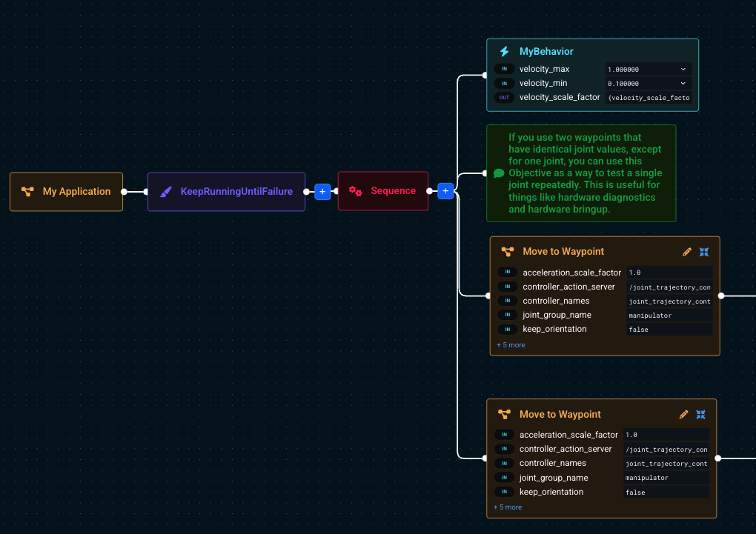Select the Sequence control node
The image size is (756, 534).
coord(383,191)
